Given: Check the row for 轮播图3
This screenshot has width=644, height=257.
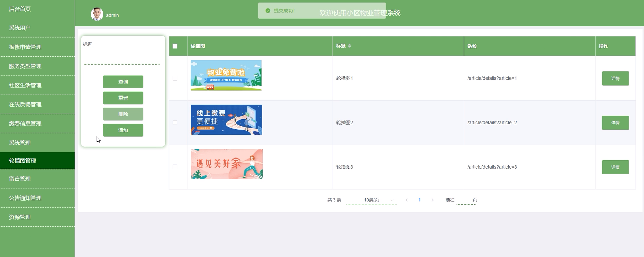Looking at the screenshot, I should (x=175, y=167).
